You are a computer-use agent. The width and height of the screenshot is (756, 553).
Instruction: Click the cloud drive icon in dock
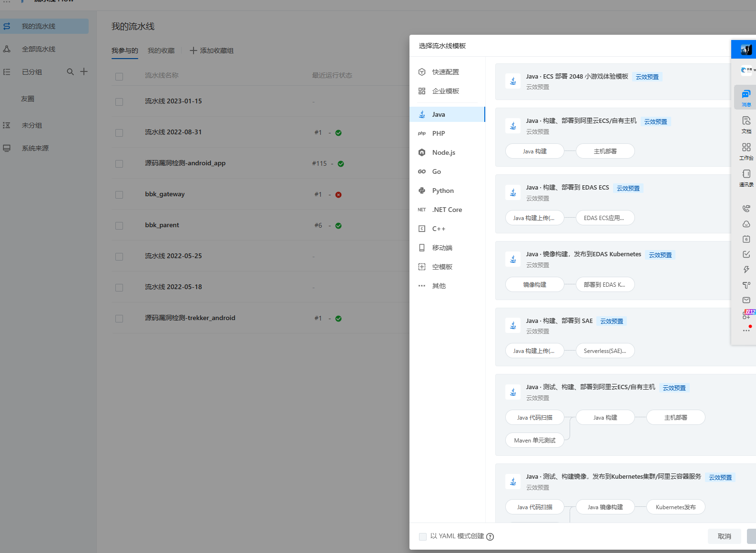pos(746,224)
